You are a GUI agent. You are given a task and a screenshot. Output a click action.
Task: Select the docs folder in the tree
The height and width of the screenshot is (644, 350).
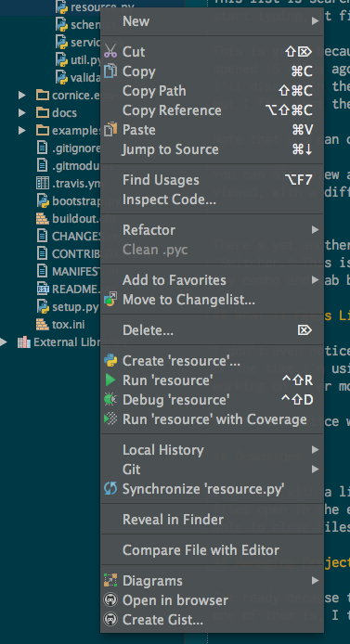click(x=64, y=113)
